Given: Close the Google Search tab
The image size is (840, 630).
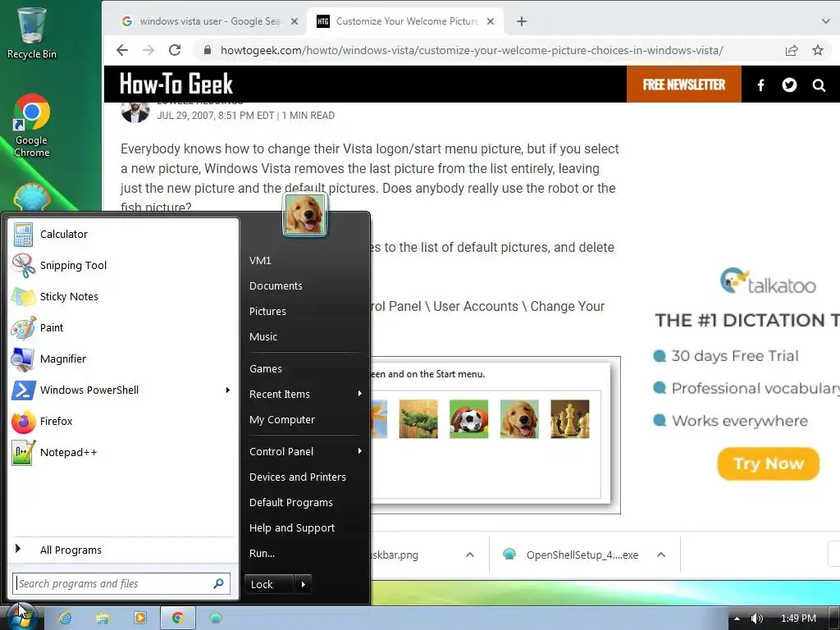Looking at the screenshot, I should pos(294,21).
